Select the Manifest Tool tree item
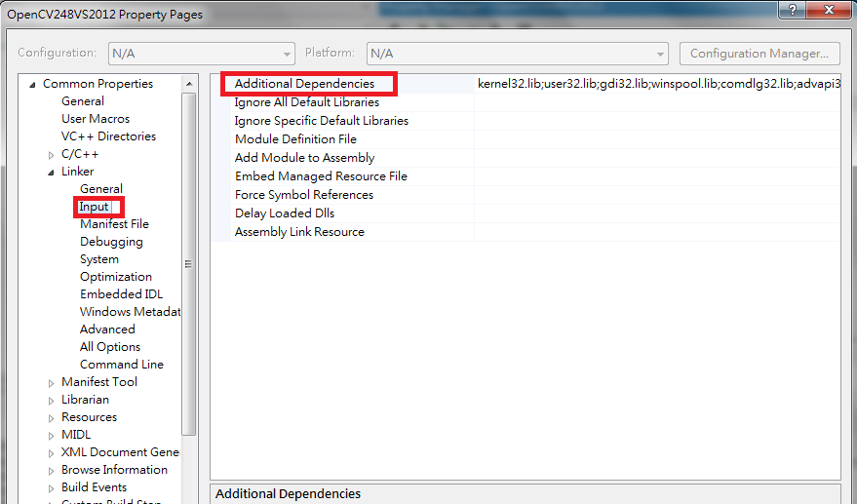 [x=98, y=381]
